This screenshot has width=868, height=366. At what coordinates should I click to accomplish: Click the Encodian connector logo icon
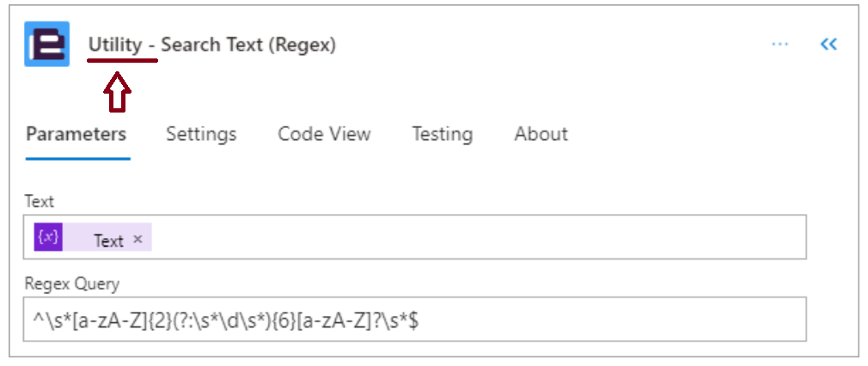coord(47,44)
